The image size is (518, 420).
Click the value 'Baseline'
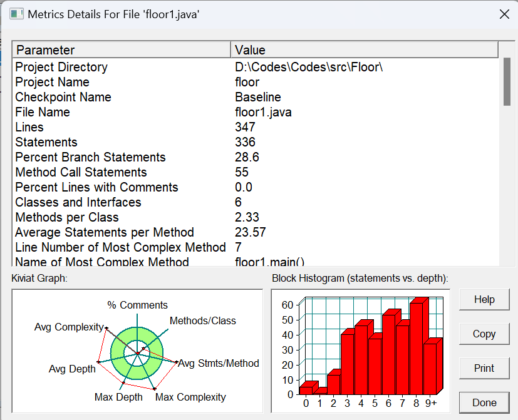tap(258, 97)
